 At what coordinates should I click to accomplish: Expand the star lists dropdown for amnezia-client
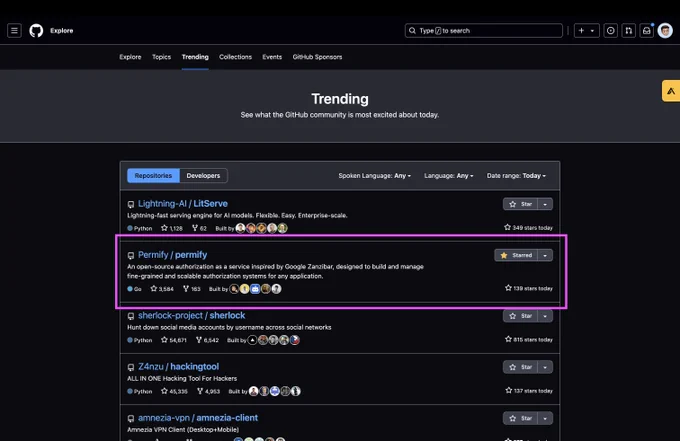point(545,418)
